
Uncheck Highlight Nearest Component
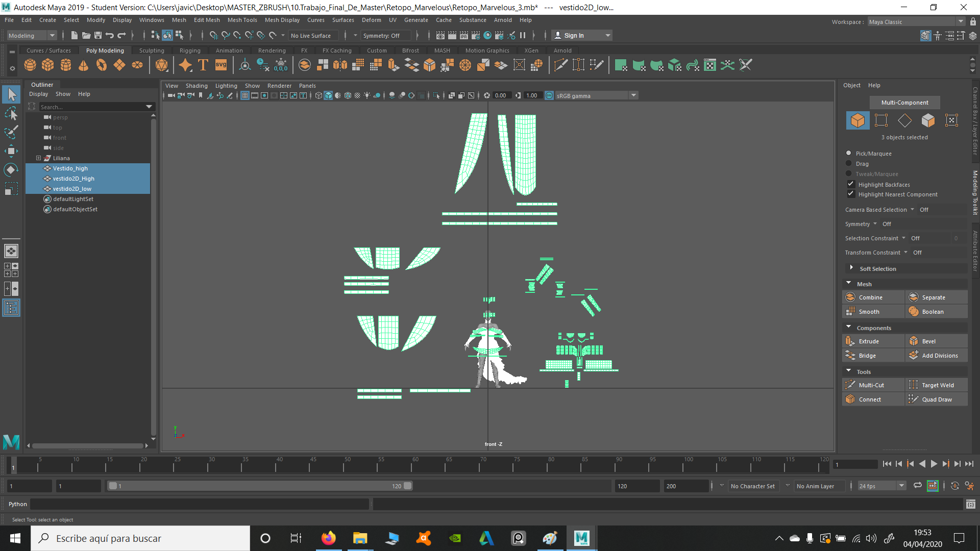[x=851, y=194]
